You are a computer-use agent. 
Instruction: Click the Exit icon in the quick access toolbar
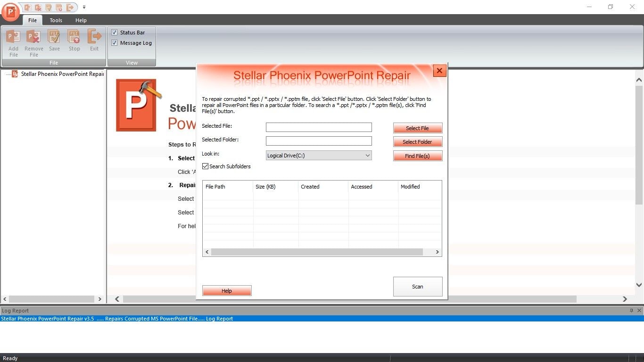(x=70, y=8)
